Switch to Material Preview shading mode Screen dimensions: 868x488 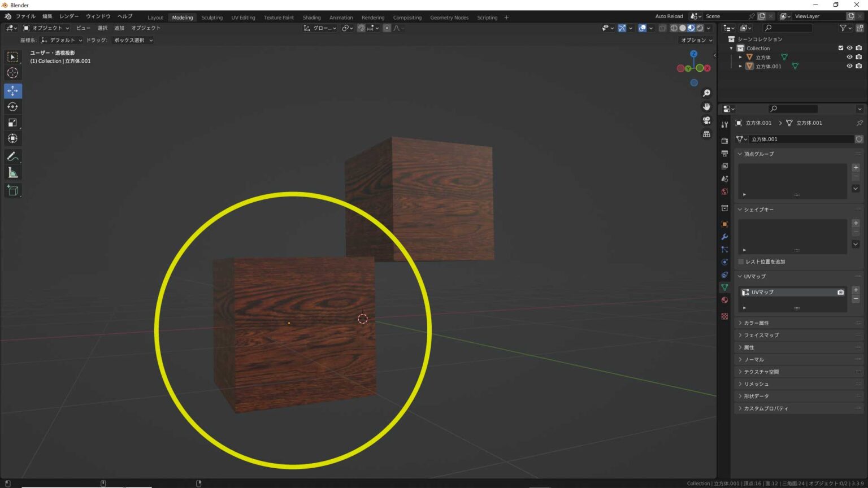[691, 28]
